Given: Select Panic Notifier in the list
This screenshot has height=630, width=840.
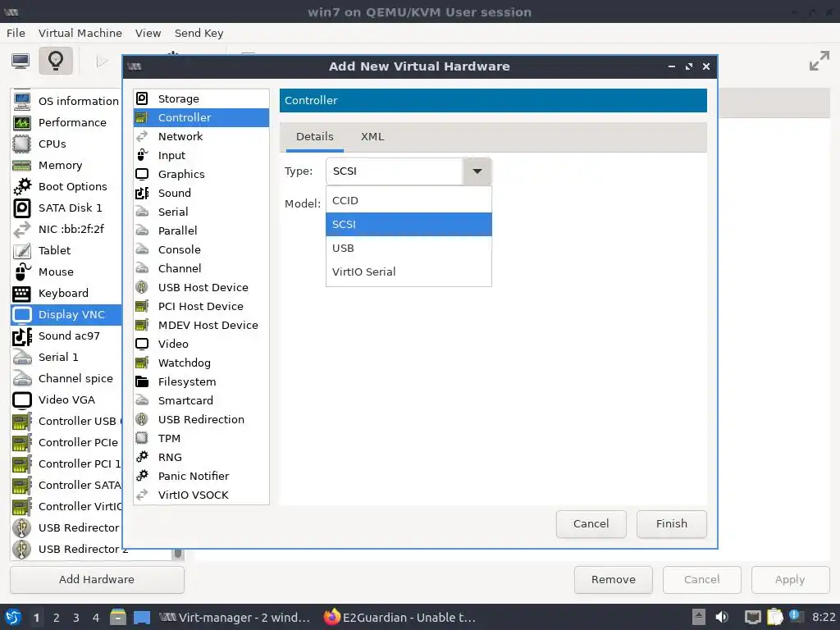Looking at the screenshot, I should 202,476.
